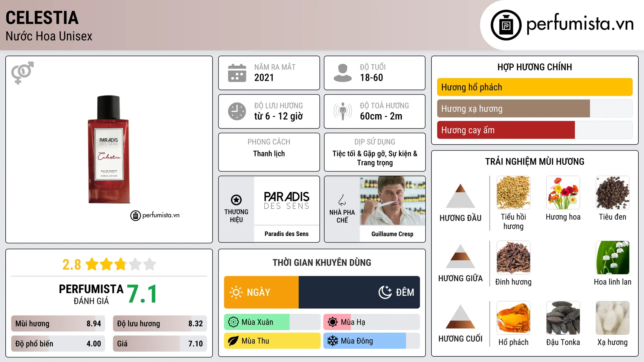Click the sillage icon beside Độ toả hương
The image size is (644, 362).
click(x=342, y=111)
